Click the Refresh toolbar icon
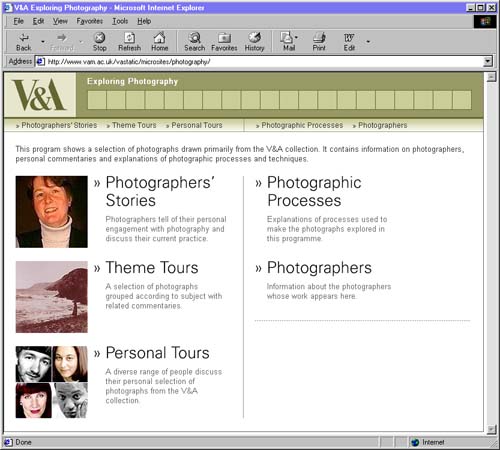The image size is (500, 450). (x=129, y=38)
